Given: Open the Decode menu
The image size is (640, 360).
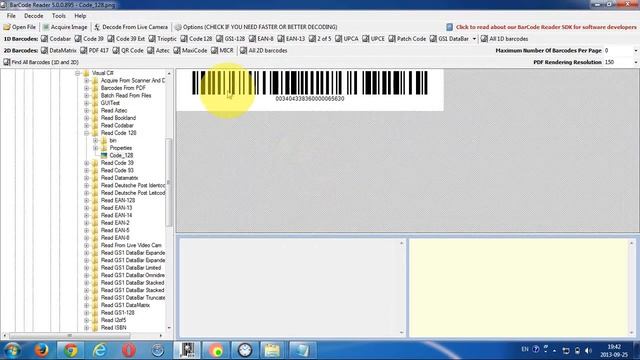Looking at the screenshot, I should click(x=33, y=16).
